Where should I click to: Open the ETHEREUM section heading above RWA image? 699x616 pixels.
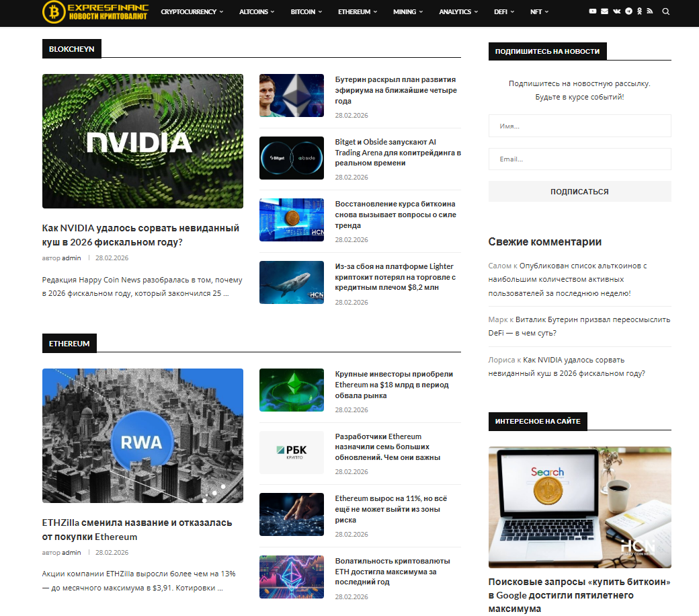pos(69,343)
